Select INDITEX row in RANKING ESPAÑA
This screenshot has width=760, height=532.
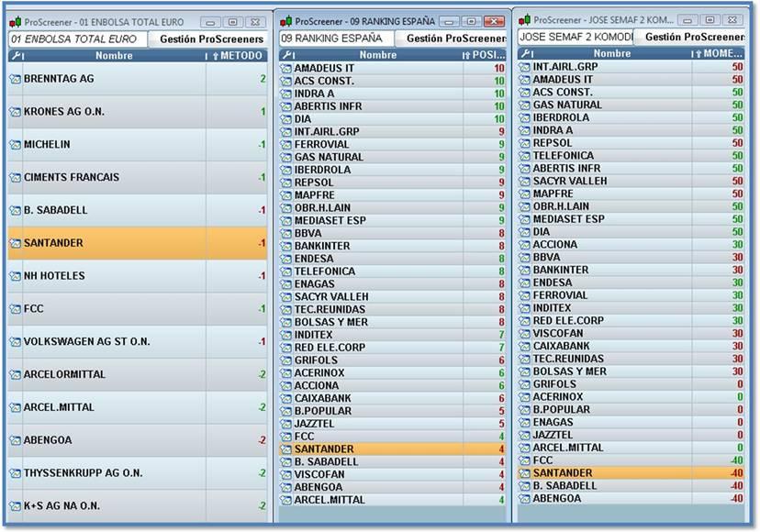(x=393, y=335)
